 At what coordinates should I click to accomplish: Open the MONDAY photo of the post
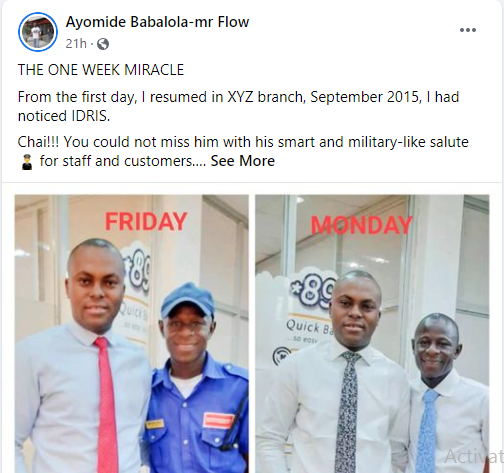pos(372,334)
